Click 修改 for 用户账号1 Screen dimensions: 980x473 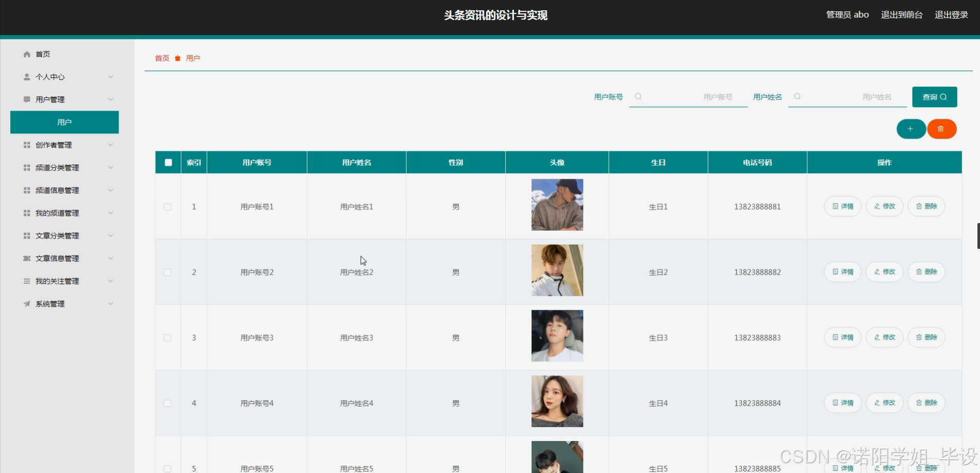pos(885,206)
